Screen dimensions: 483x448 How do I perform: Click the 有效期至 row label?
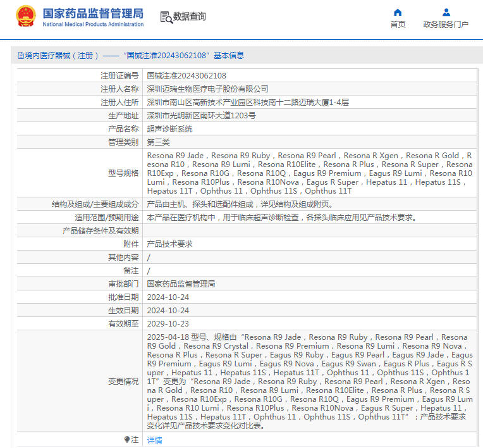(x=123, y=324)
